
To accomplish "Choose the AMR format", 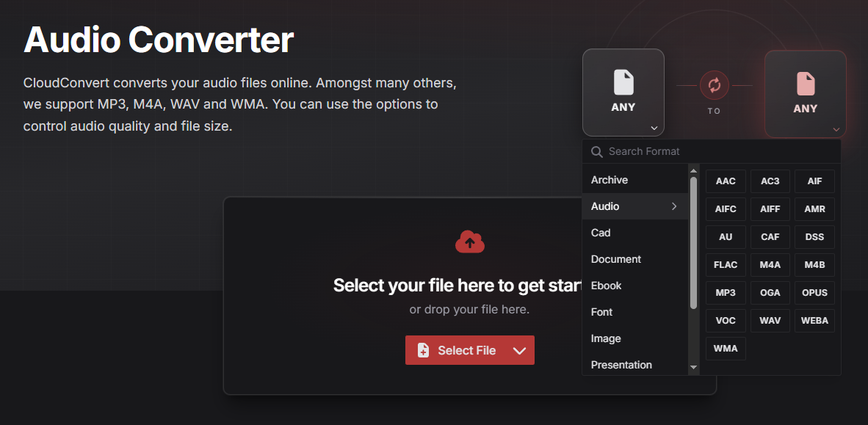I will tap(815, 209).
